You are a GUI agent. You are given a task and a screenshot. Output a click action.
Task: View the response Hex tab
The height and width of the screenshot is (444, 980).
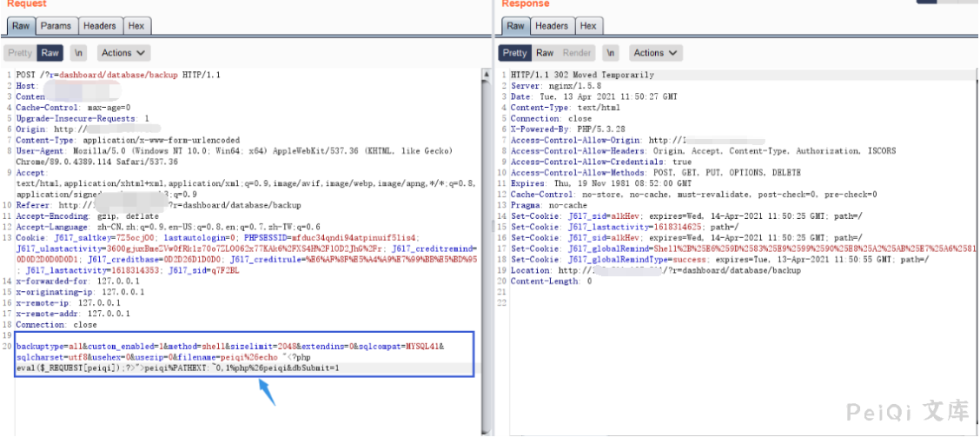click(x=588, y=26)
